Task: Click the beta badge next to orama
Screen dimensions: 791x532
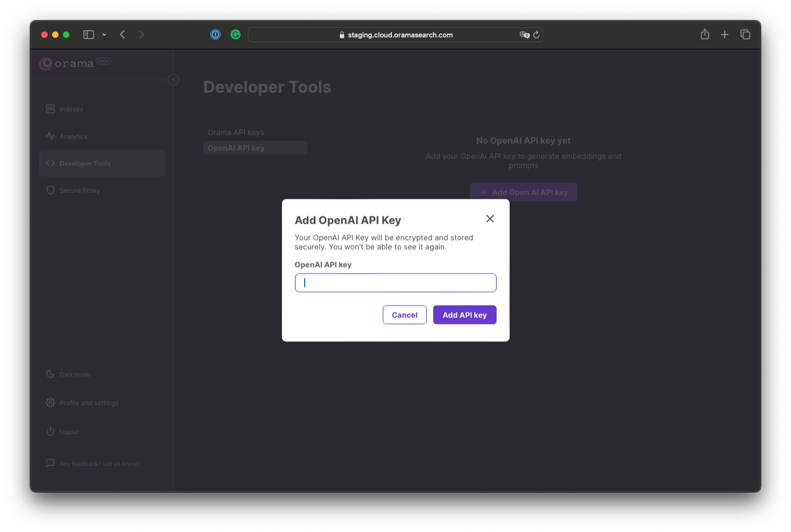Action: pos(104,61)
